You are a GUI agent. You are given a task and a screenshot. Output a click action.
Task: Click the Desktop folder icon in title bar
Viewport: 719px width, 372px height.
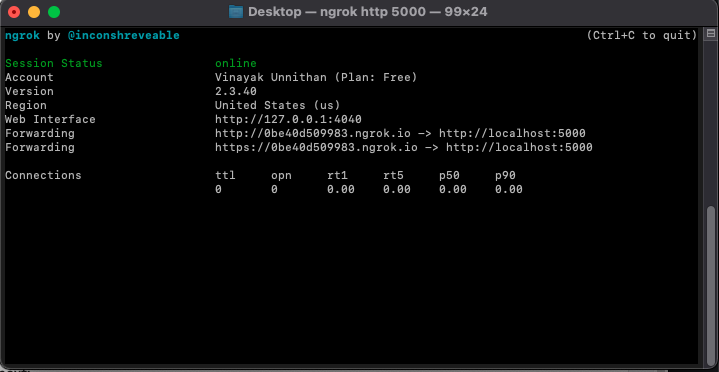236,12
